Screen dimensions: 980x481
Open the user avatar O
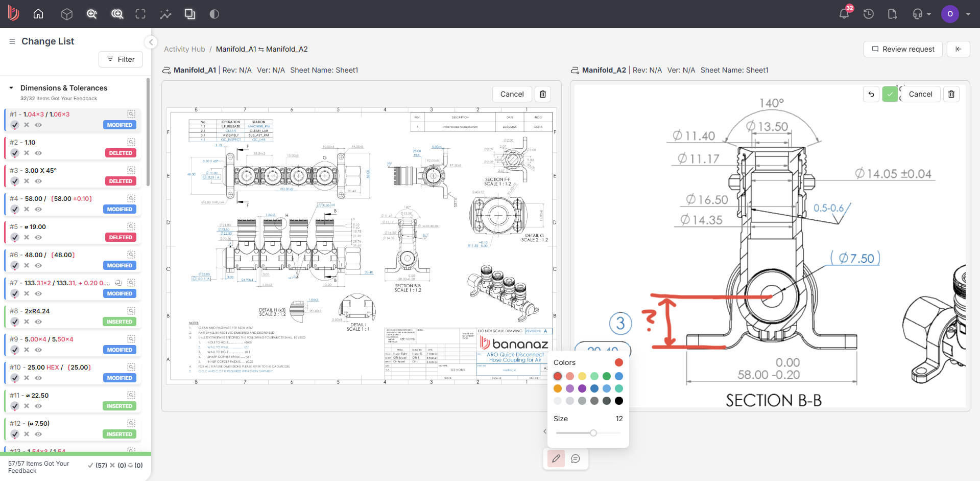pyautogui.click(x=950, y=14)
